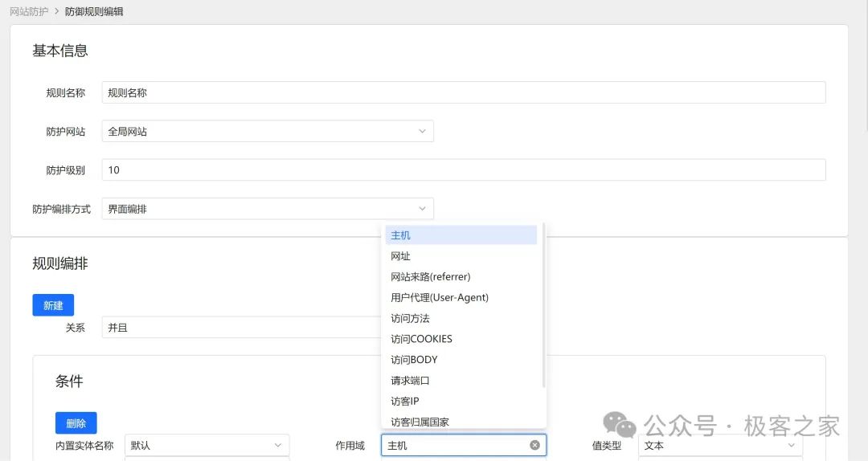Expand the 值类型 dropdown

720,445
